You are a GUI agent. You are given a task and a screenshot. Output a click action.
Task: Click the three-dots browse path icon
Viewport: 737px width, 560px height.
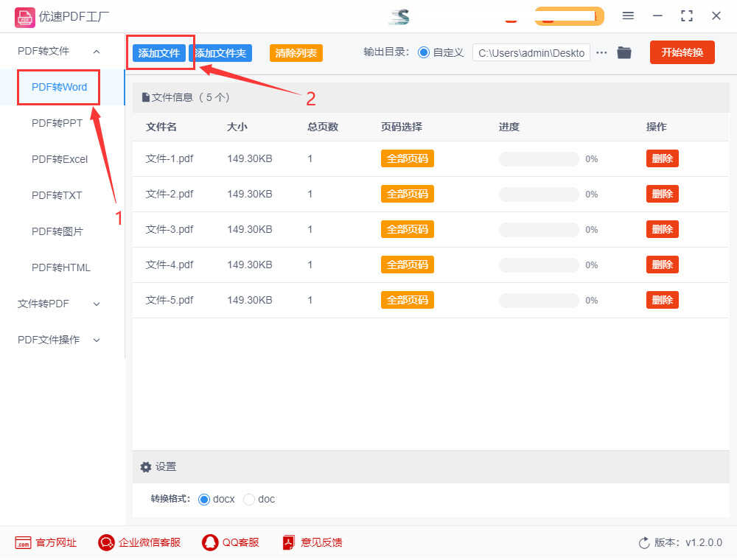tap(601, 52)
